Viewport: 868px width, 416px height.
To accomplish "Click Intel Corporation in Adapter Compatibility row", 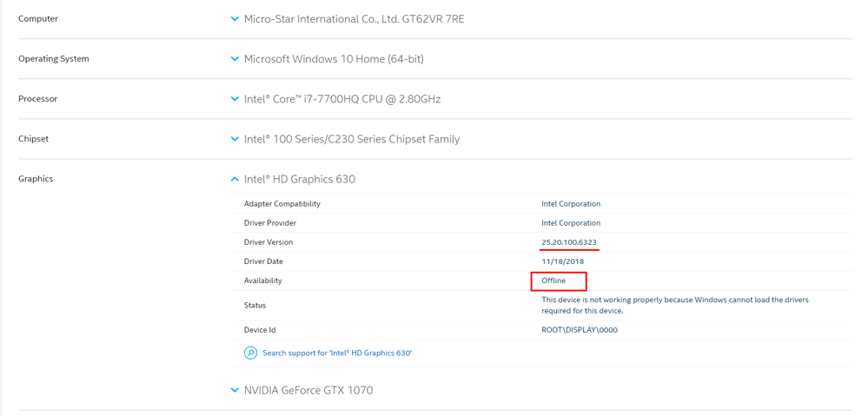I will coord(571,203).
